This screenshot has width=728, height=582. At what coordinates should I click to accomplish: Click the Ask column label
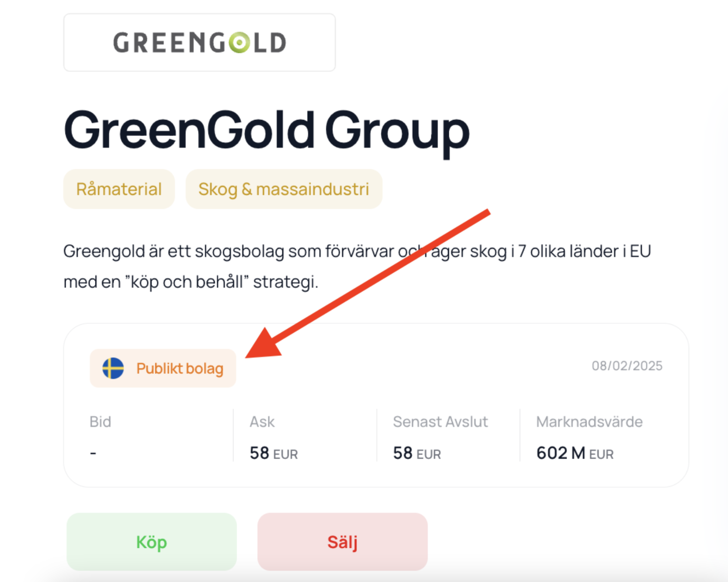pyautogui.click(x=262, y=422)
